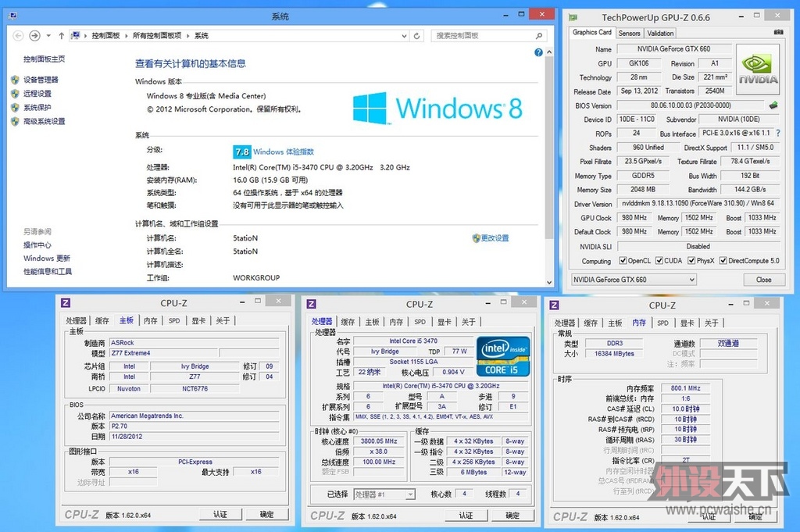Screen dimensions: 800x532
Task: Click GPU-Z title bar app icon
Action: pyautogui.click(x=573, y=18)
